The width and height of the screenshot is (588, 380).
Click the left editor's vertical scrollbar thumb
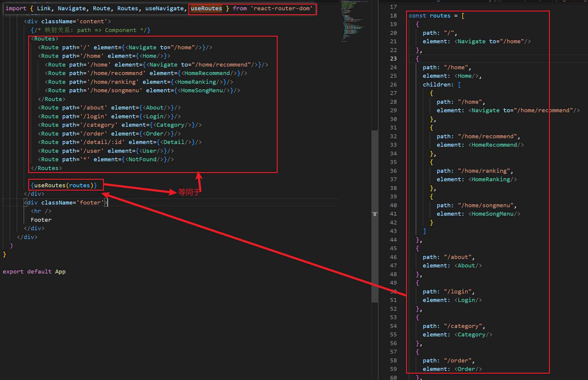375,216
